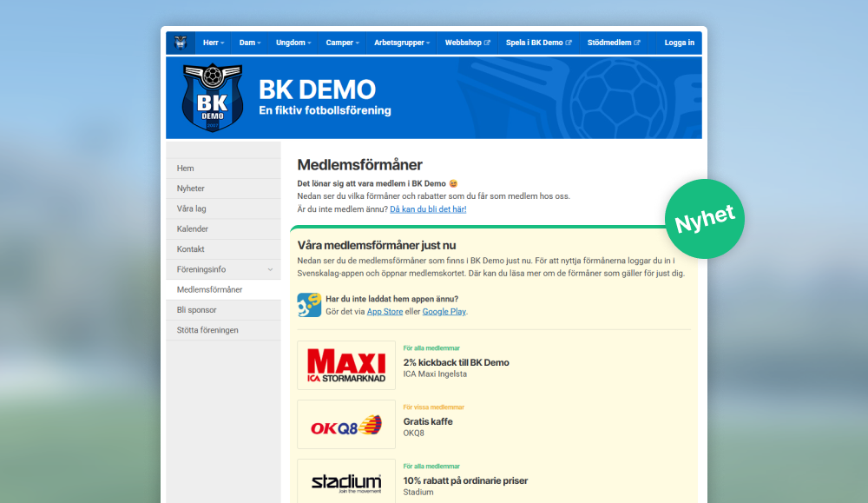The width and height of the screenshot is (868, 503).
Task: Click the Svenskalag app icon
Action: coord(309,305)
